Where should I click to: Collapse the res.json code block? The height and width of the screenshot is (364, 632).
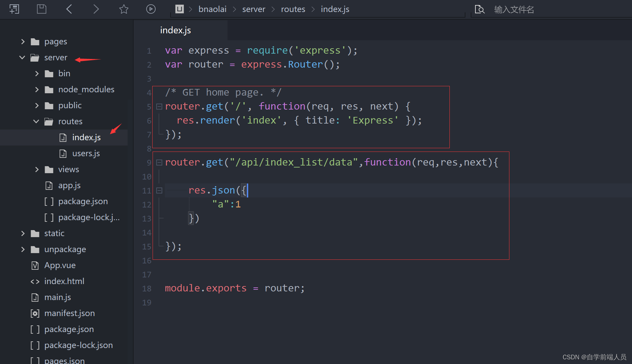[x=159, y=190]
